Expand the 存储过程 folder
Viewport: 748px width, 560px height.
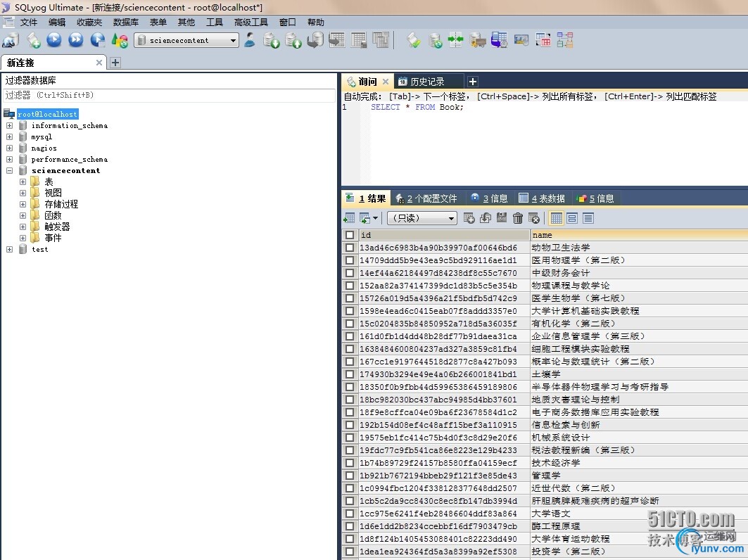click(23, 204)
